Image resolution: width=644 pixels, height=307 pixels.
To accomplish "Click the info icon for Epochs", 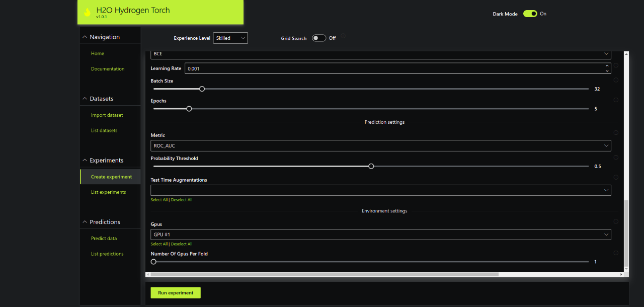I will click(x=616, y=100).
